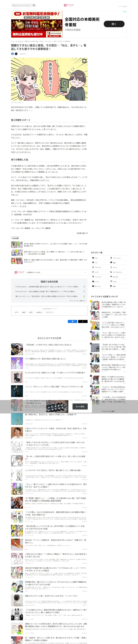Select the #お母さん keyword tag

click(39, 312)
